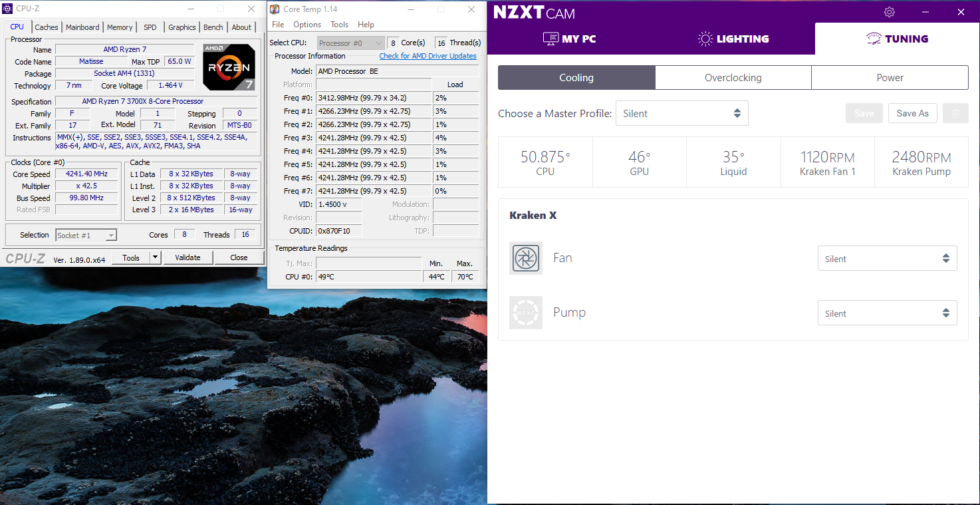Click the CPU-Z Tools button

pos(131,257)
